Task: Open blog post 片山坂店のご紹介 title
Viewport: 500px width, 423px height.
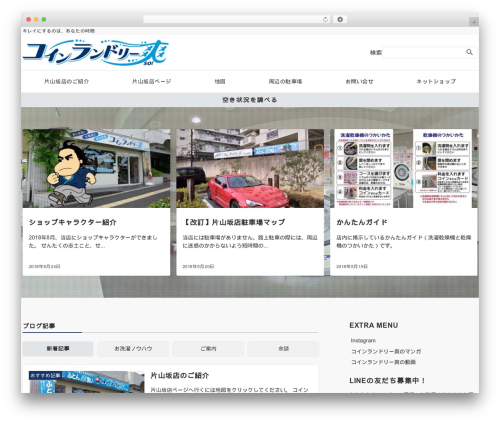Action: tap(180, 376)
